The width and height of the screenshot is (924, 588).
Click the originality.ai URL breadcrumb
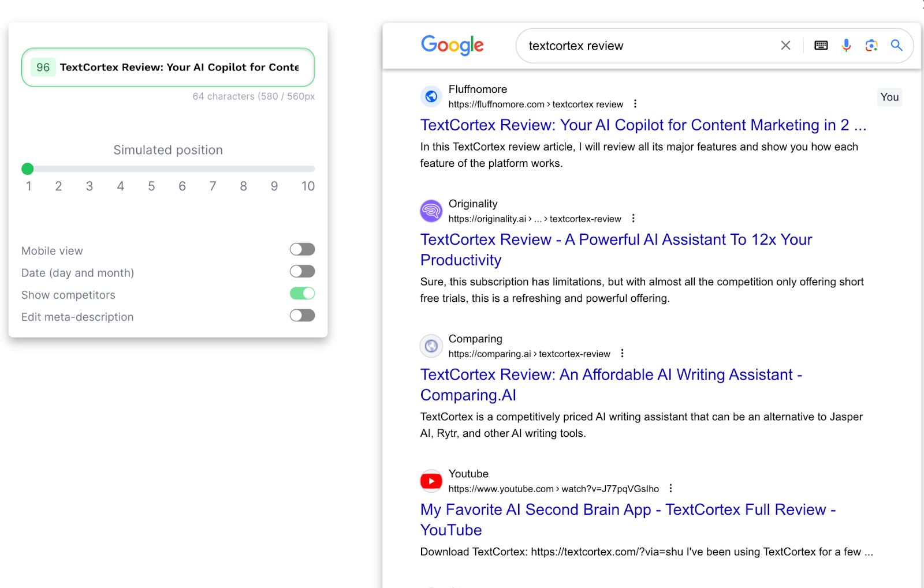535,219
